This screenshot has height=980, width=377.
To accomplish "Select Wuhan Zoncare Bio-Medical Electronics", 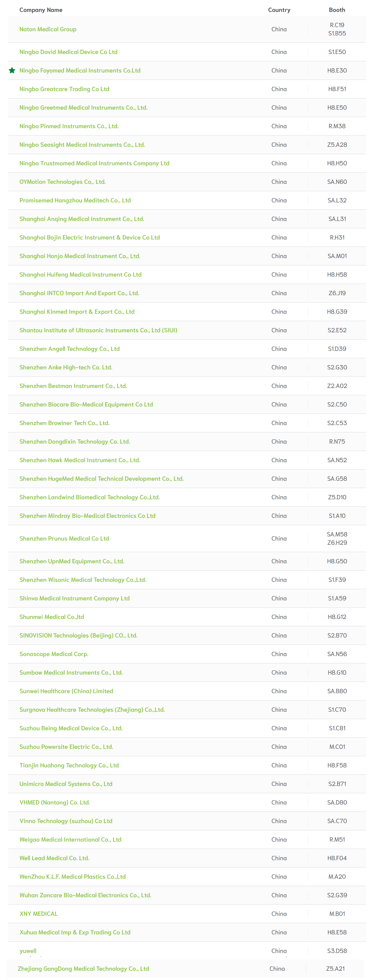I will (x=85, y=896).
